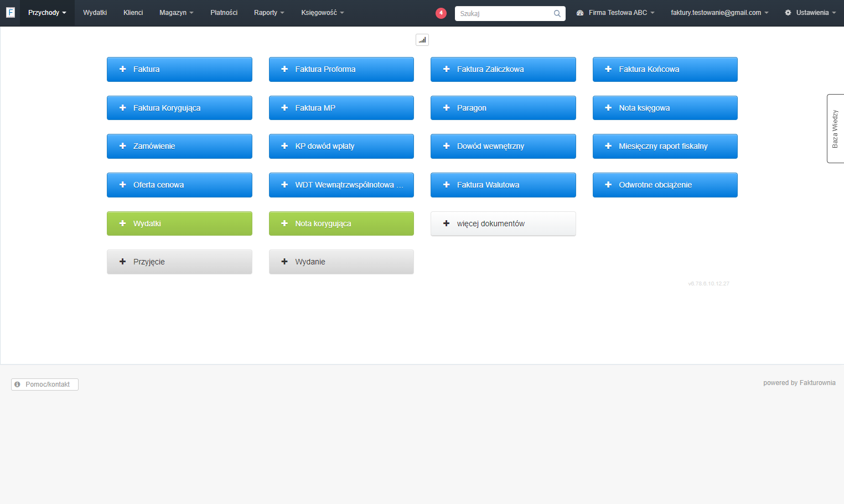Create an Oferta cenowa
This screenshot has width=844, height=504.
coord(179,185)
